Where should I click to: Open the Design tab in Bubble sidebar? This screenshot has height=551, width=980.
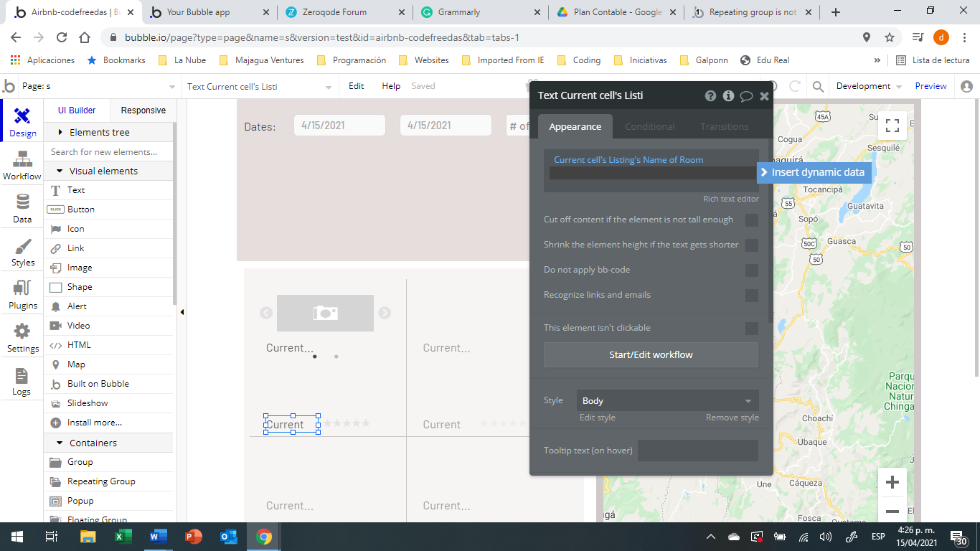[x=22, y=121]
